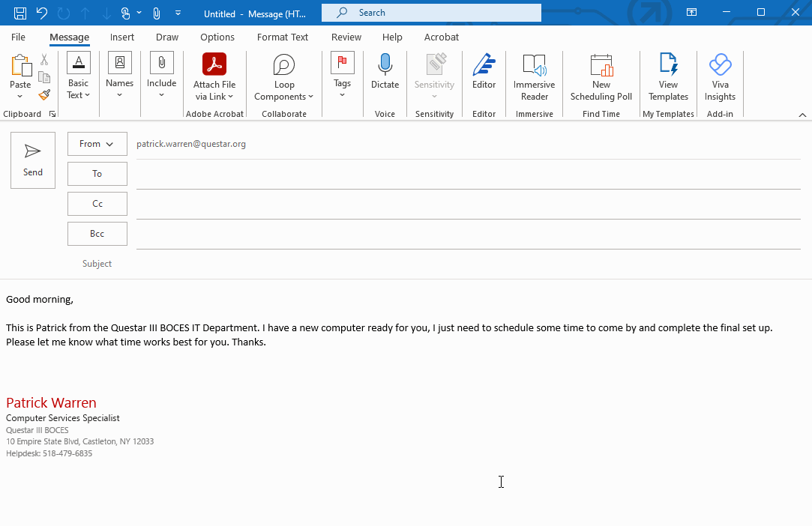Click the '10 Empire State Blvd' address line
Viewport: 812px width, 526px height.
(x=79, y=441)
